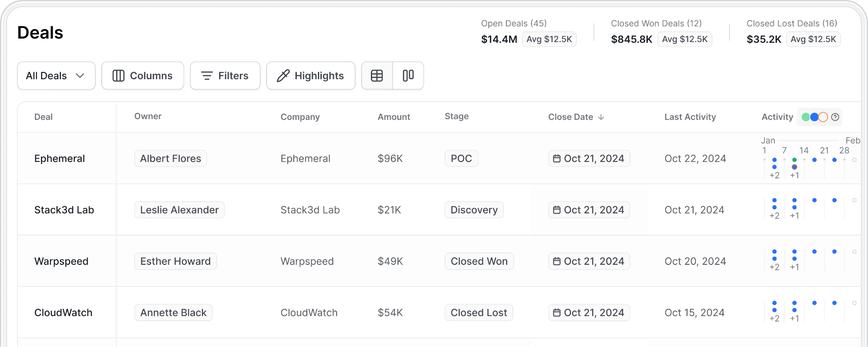The image size is (868, 347).
Task: Switch to the table grid view
Action: pos(377,76)
